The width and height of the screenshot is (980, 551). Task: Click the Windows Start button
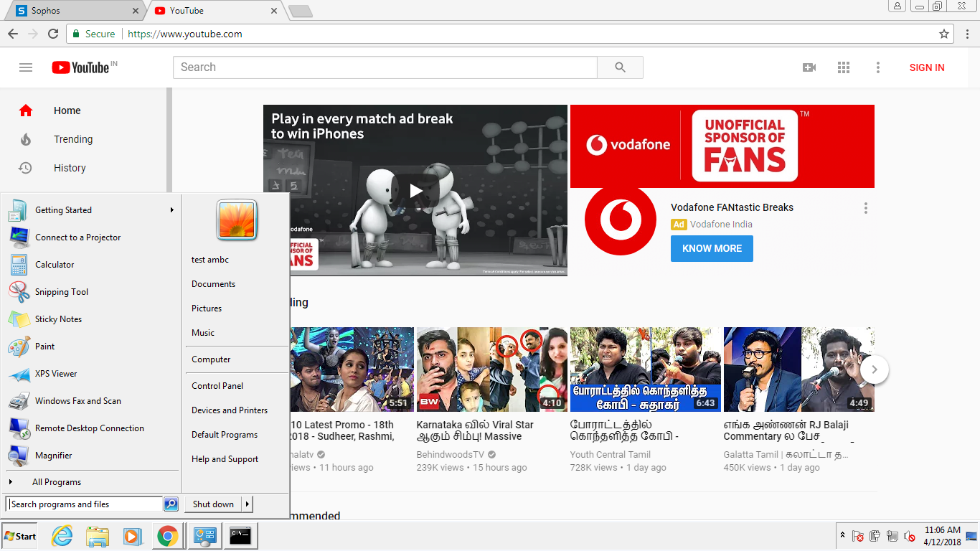pyautogui.click(x=20, y=536)
